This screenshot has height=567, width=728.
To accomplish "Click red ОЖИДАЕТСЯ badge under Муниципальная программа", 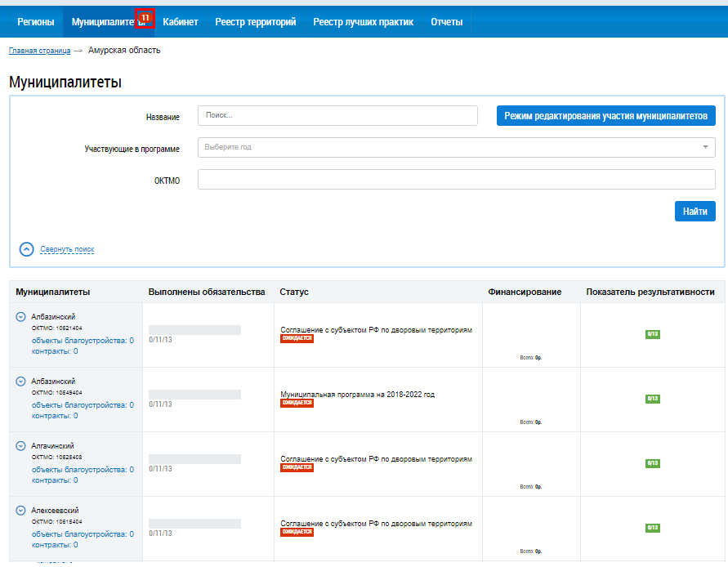I will coord(297,403).
